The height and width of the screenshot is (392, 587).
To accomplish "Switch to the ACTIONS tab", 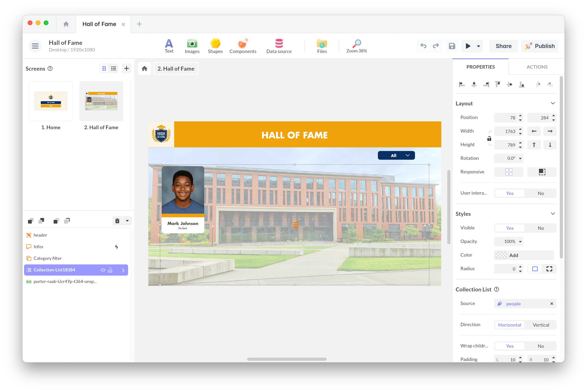I will click(x=537, y=67).
